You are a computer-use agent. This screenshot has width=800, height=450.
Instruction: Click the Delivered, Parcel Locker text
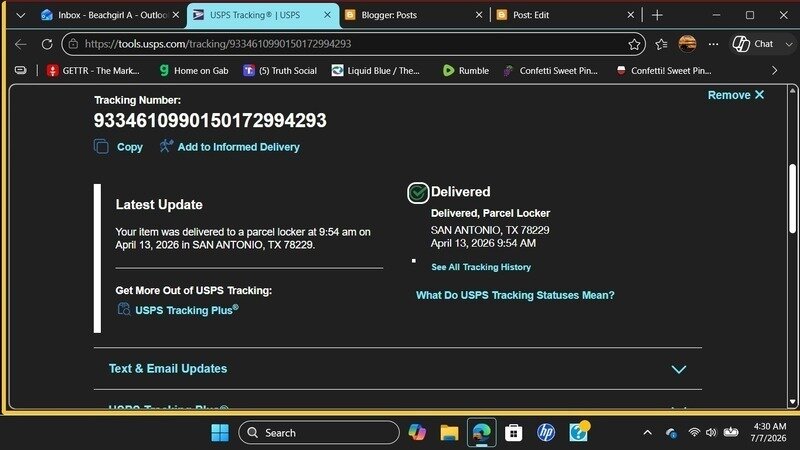point(490,213)
